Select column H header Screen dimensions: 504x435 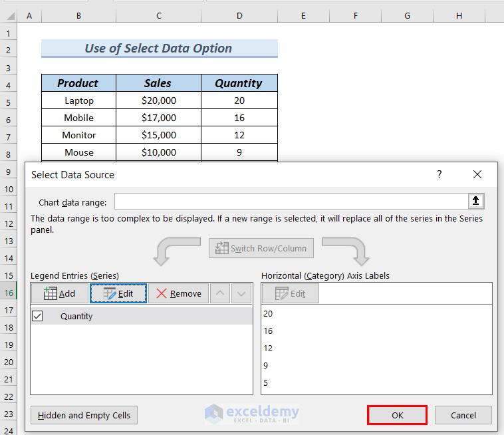[x=459, y=15]
